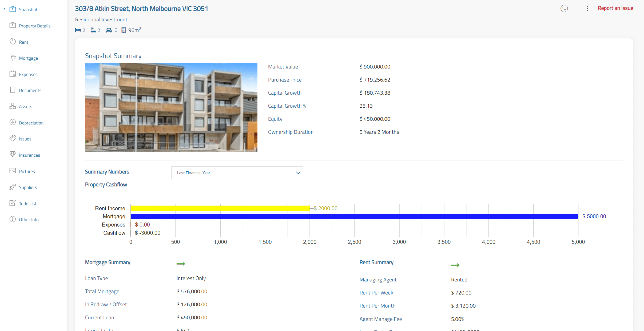Select the Mortgage cart icon
The height and width of the screenshot is (331, 644).
pos(13,58)
